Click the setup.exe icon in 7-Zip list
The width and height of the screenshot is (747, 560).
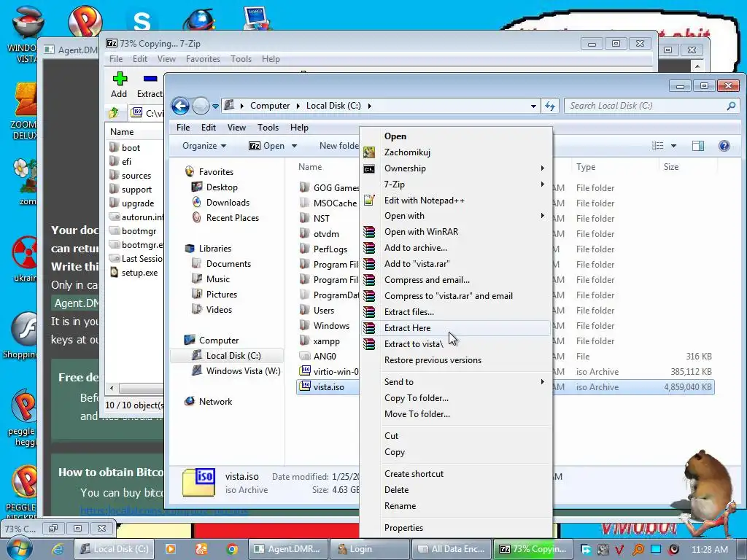pos(115,273)
